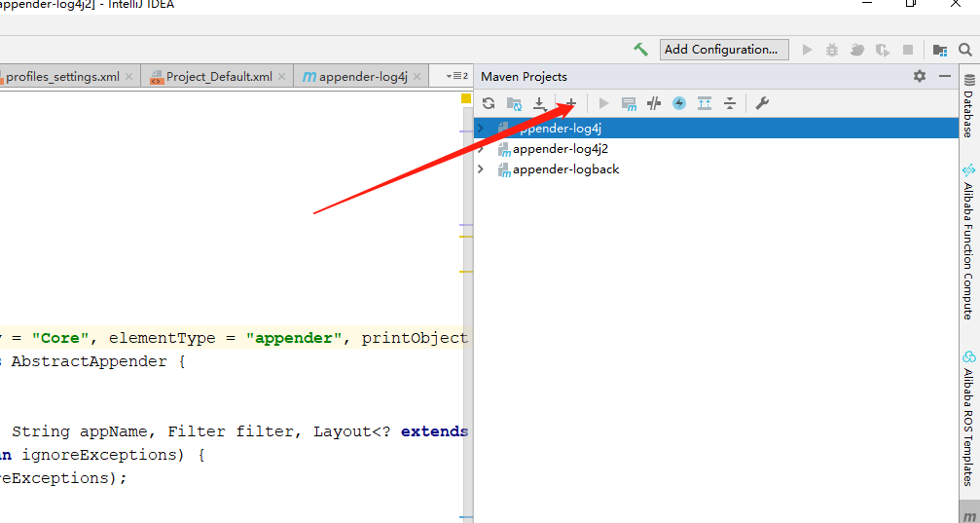Open the Database tool window
The width and height of the screenshot is (980, 523).
[x=968, y=105]
